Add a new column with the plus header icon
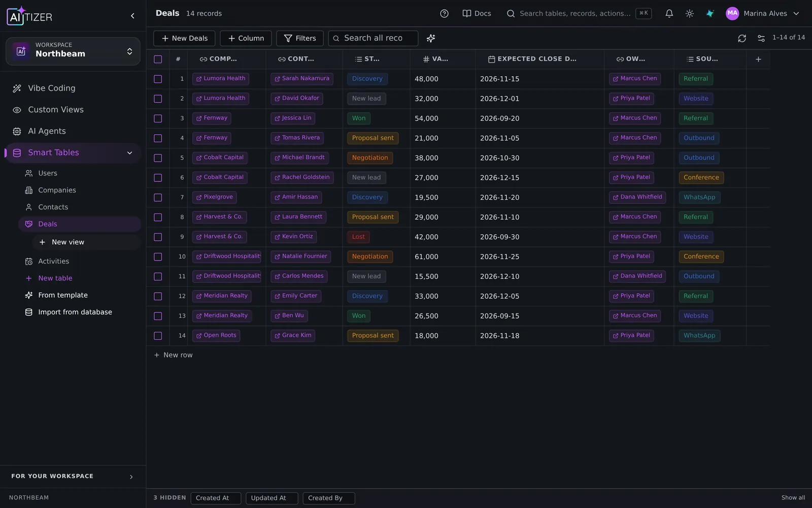The image size is (812, 508). tap(758, 59)
